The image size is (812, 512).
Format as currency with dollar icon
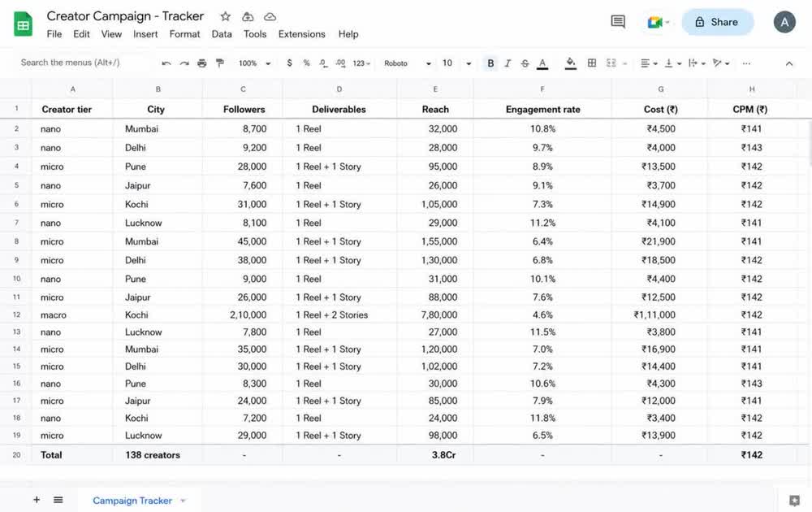(290, 63)
